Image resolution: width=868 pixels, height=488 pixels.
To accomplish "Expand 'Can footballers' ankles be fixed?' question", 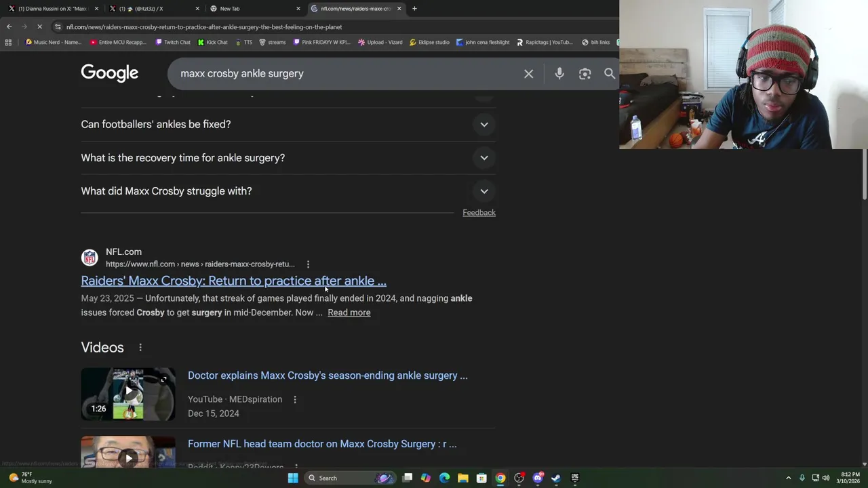I will [x=288, y=125].
